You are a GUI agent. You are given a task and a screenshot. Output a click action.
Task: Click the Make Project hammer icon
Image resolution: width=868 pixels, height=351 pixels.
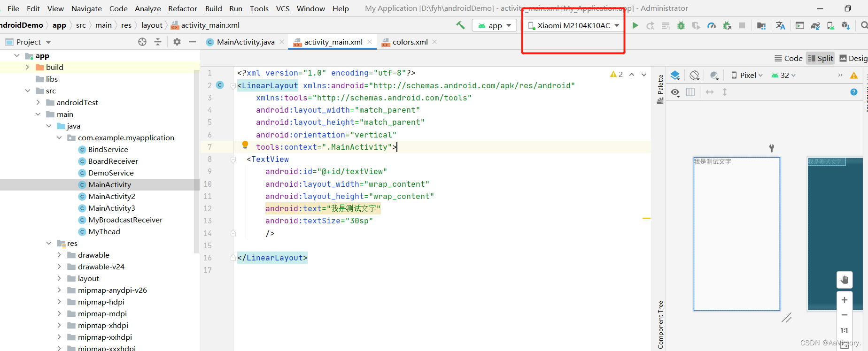tap(460, 25)
